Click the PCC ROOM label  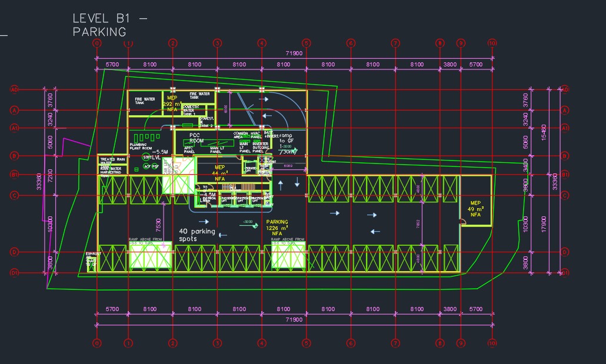click(195, 138)
